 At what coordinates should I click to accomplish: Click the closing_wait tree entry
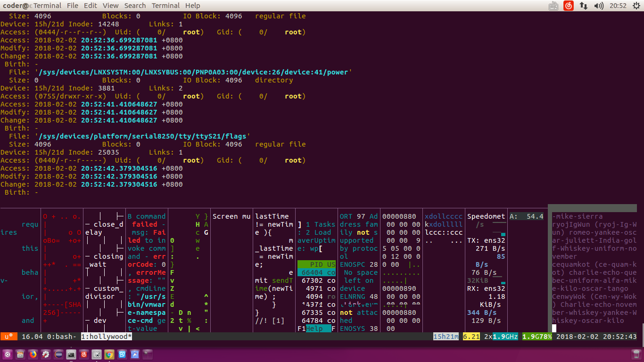pyautogui.click(x=104, y=260)
